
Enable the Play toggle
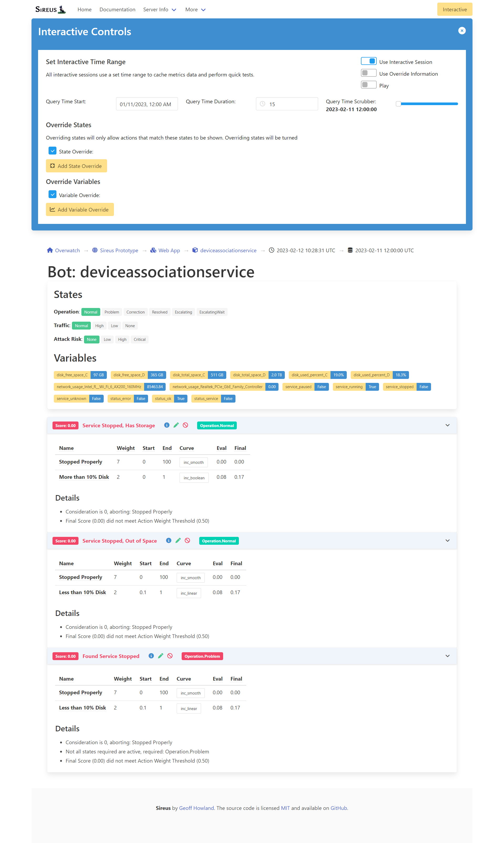point(369,85)
